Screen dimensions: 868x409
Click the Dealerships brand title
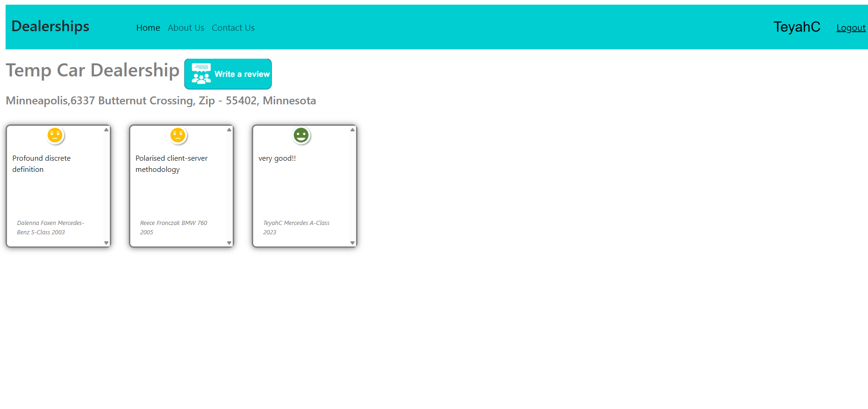(x=50, y=27)
